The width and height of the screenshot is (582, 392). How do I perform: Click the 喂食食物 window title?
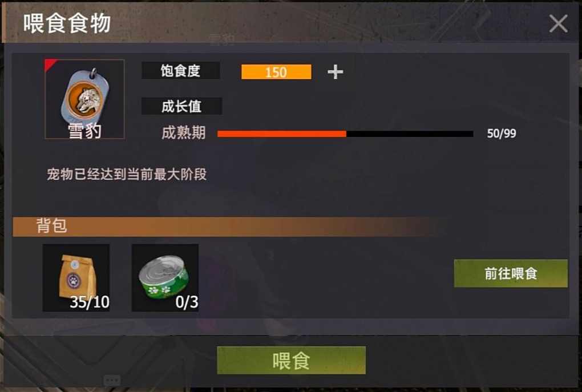click(x=67, y=23)
